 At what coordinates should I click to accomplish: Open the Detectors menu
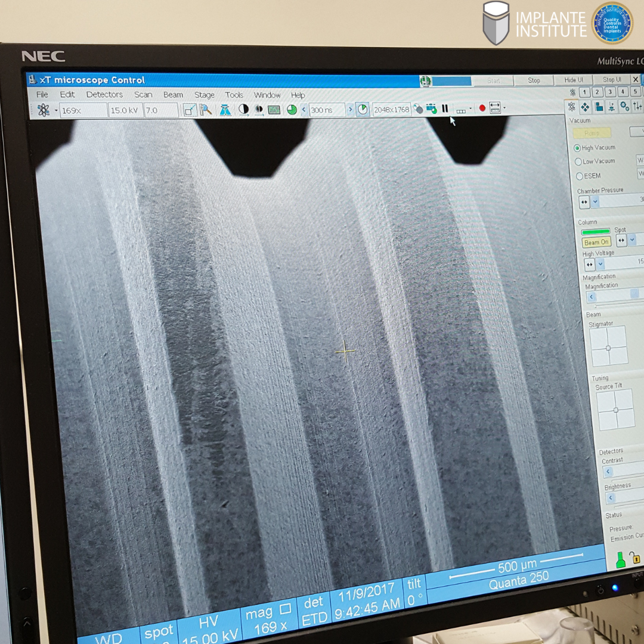(x=104, y=94)
